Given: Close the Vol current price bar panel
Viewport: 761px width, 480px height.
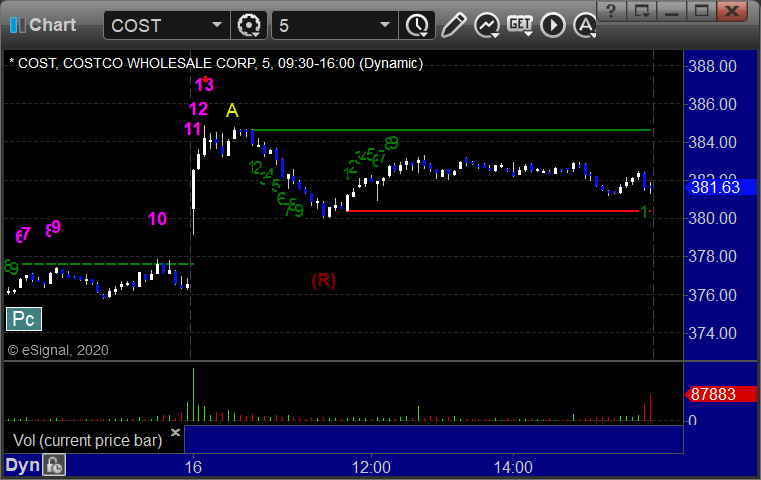Looking at the screenshot, I should click(x=175, y=432).
